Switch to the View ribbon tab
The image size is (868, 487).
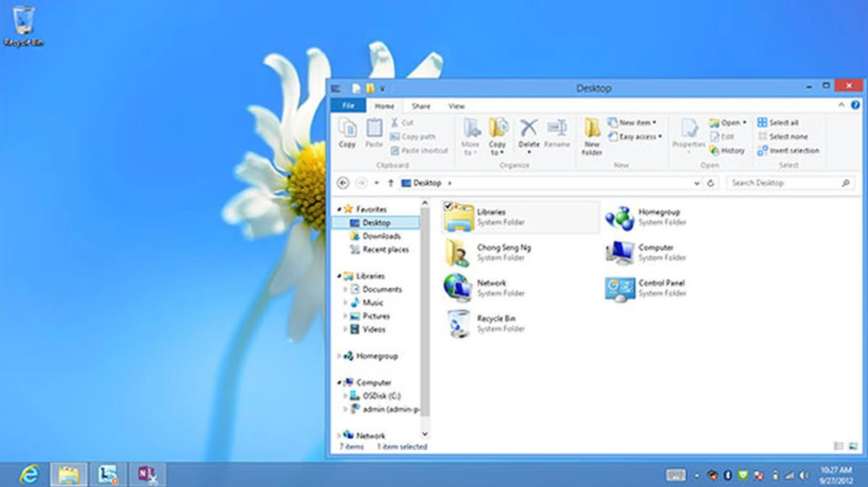point(456,106)
